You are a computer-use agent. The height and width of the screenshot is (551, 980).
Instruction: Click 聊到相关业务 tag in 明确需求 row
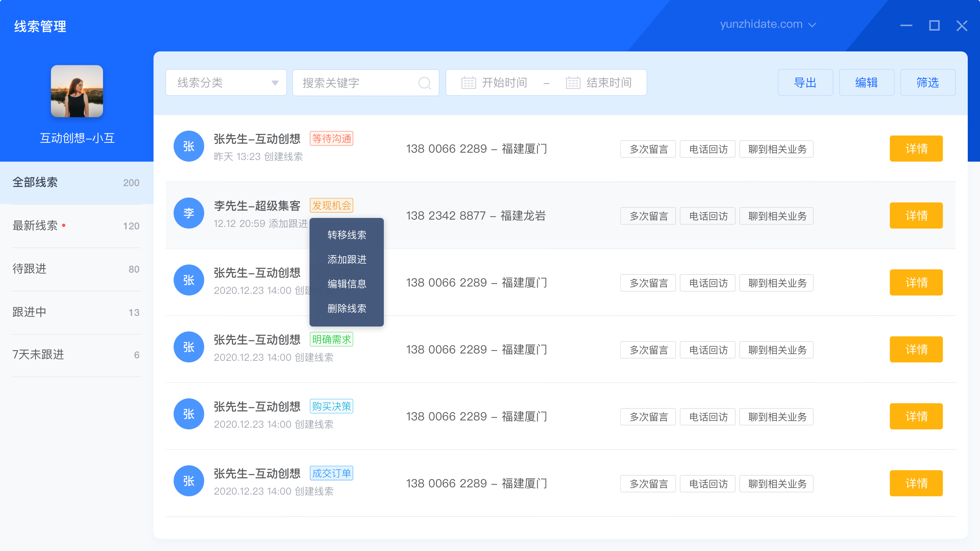point(777,350)
